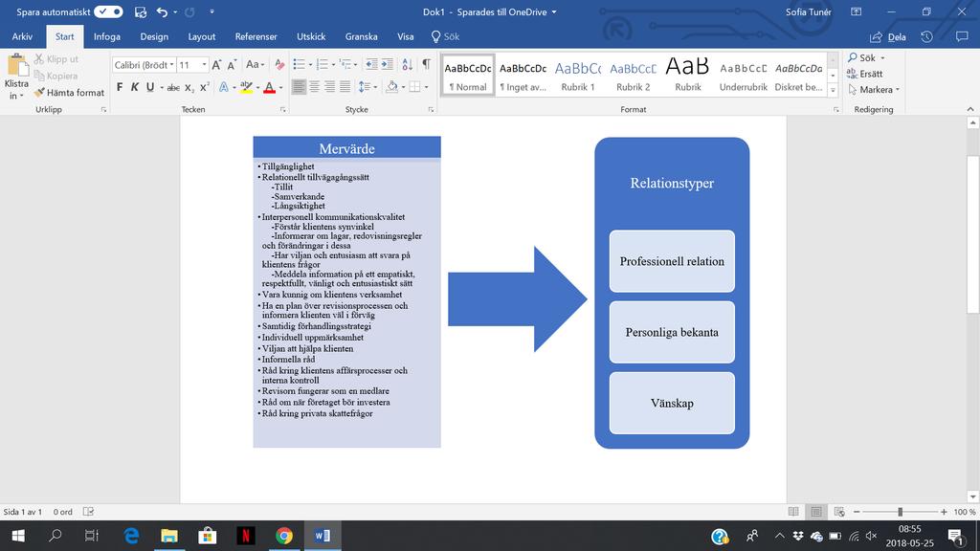This screenshot has height=551, width=980.
Task: Open the font name dropdown
Action: [171, 65]
